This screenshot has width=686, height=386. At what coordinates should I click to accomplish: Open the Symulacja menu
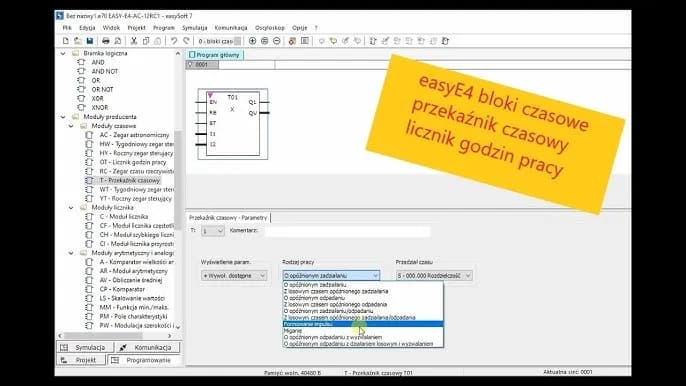click(195, 28)
